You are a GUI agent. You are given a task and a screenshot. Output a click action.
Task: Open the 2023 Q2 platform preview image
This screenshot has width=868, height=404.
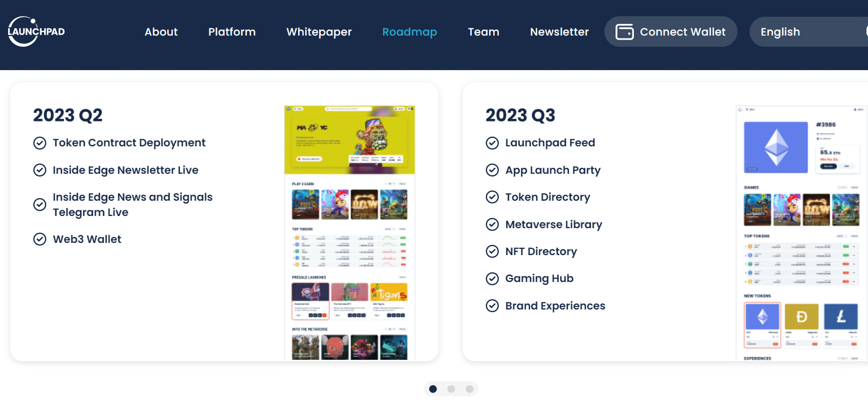pyautogui.click(x=349, y=233)
